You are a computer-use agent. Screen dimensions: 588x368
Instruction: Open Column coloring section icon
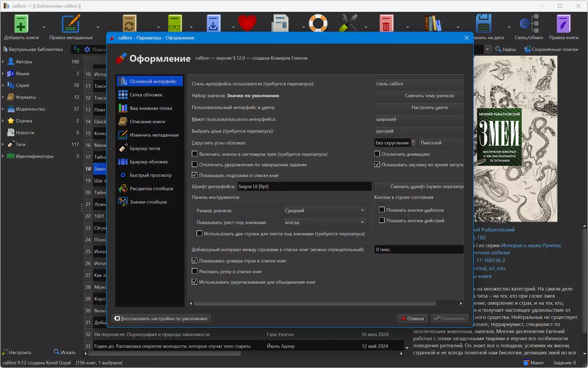[x=123, y=188]
